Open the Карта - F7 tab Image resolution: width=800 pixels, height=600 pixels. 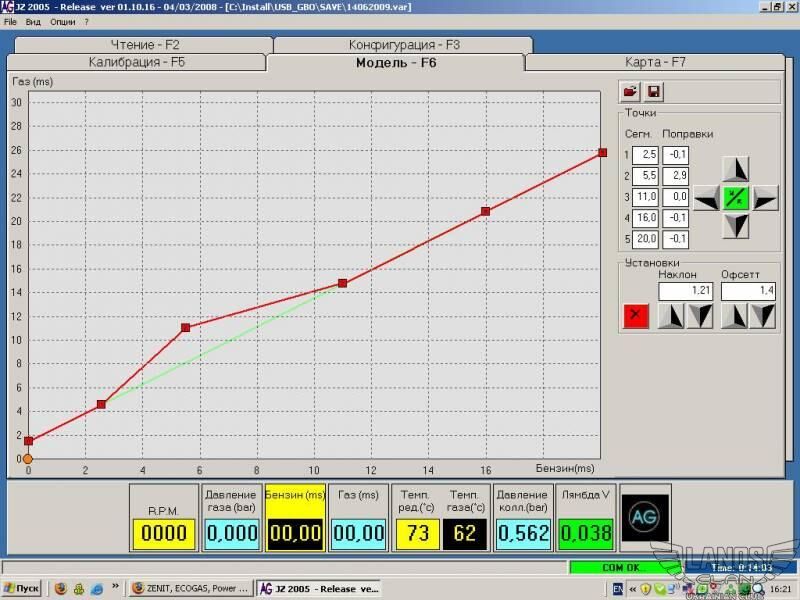click(655, 63)
